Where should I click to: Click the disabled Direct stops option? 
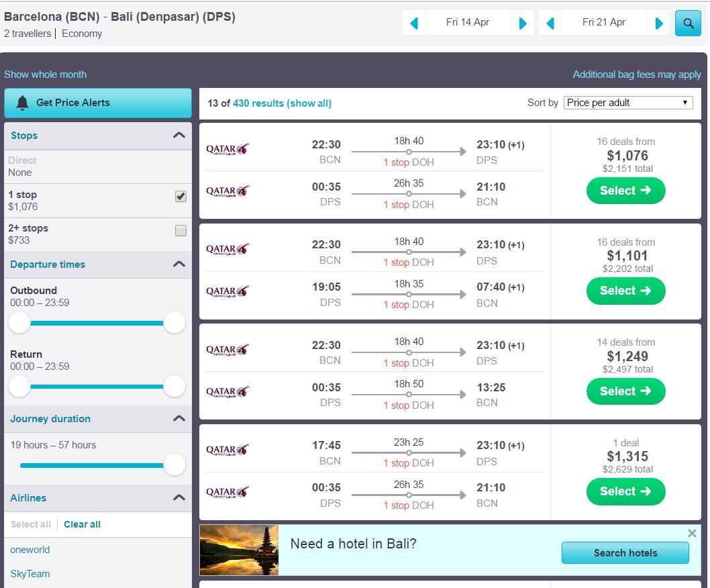coord(22,160)
